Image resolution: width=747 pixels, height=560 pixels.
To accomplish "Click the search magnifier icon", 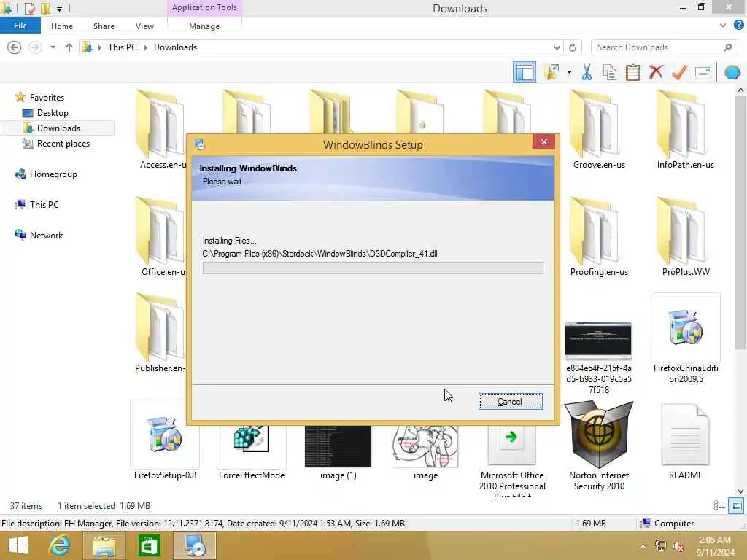I will coord(727,47).
